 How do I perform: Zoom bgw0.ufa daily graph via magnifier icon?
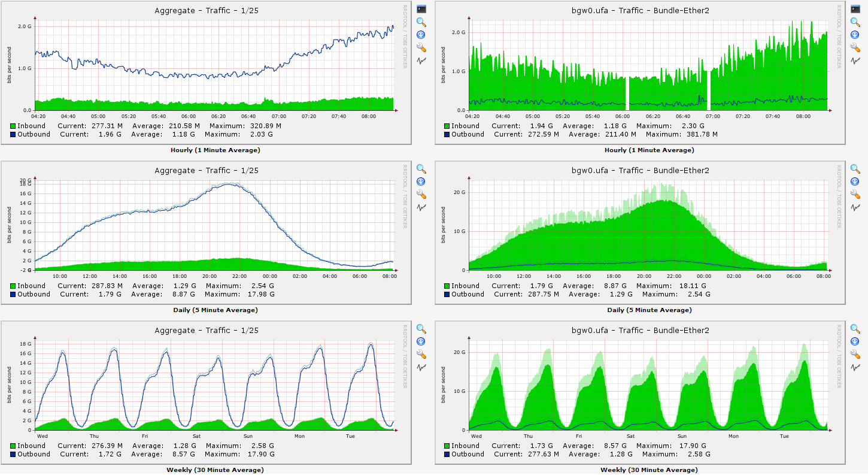point(855,169)
